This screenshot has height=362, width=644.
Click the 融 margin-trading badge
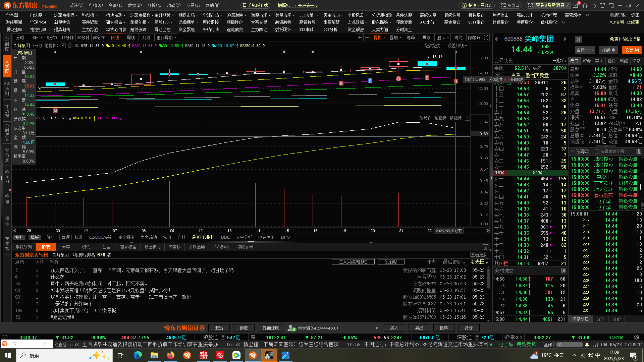578,40
